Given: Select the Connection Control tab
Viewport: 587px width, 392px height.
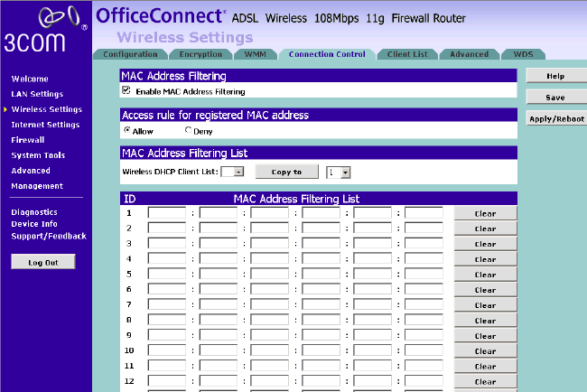Looking at the screenshot, I should (x=327, y=54).
